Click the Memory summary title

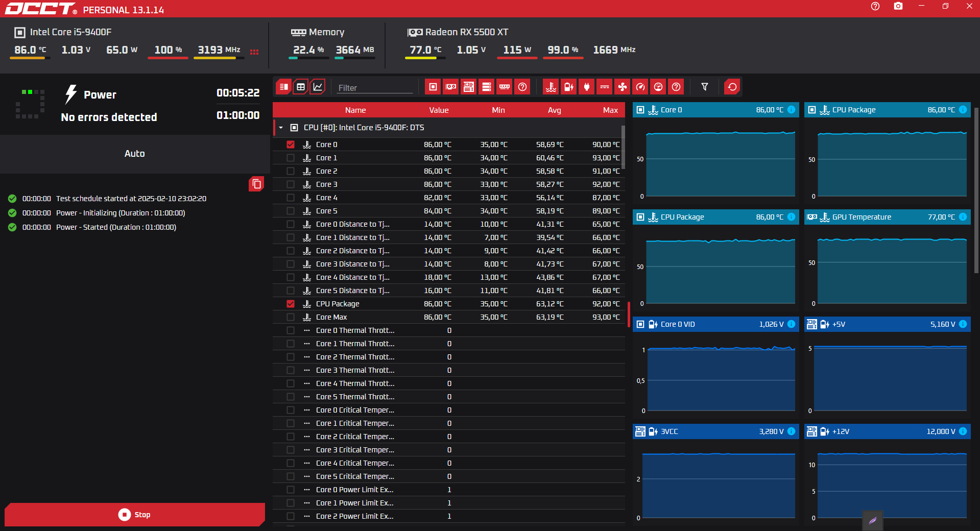(326, 32)
